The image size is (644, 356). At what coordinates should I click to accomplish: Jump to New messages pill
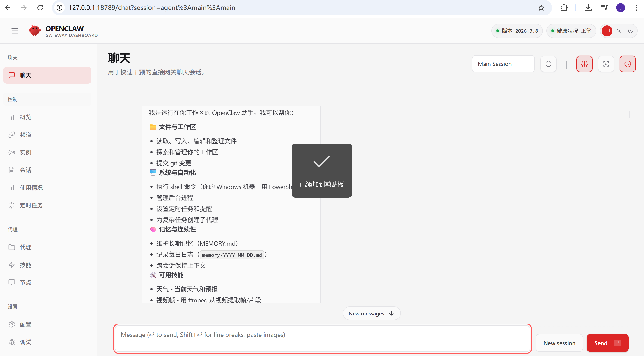(371, 313)
